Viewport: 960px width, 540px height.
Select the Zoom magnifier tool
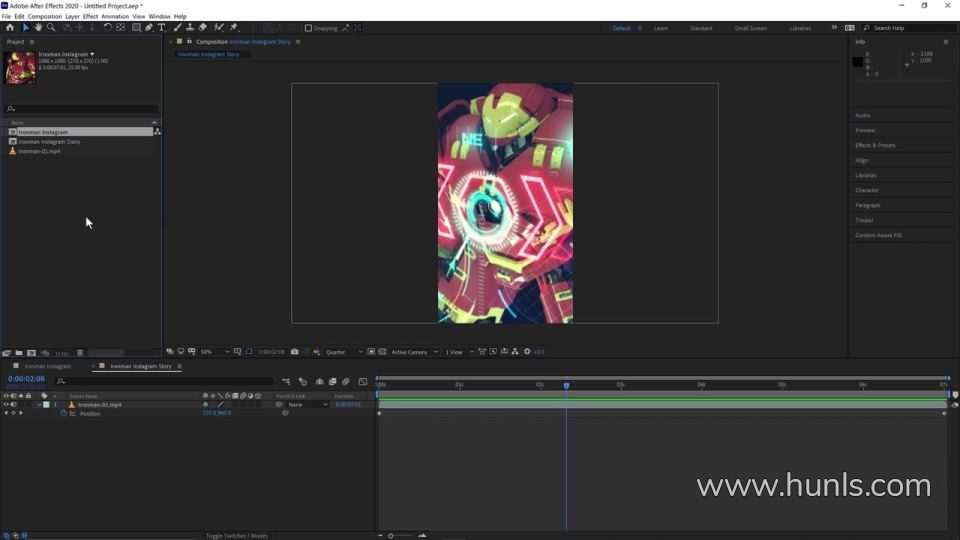(x=51, y=28)
